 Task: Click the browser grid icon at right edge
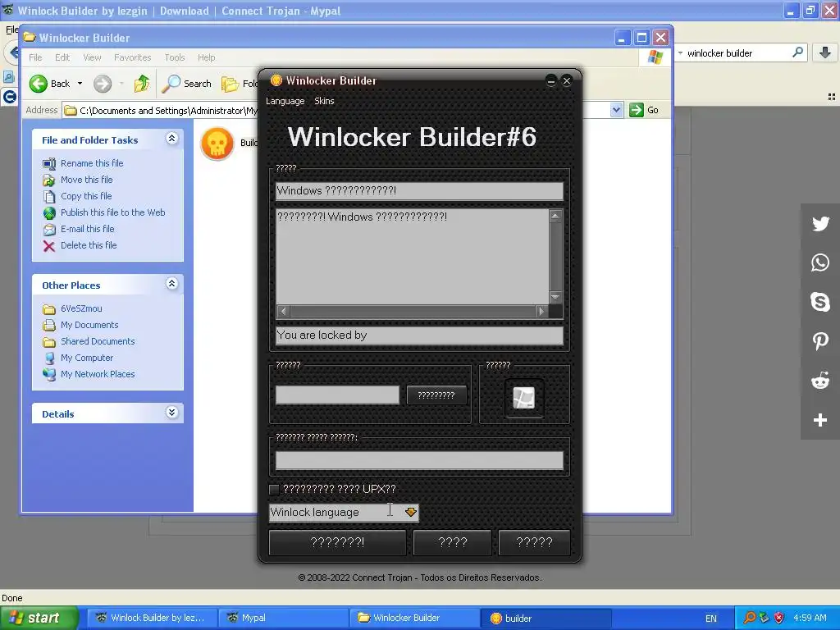coord(832,97)
